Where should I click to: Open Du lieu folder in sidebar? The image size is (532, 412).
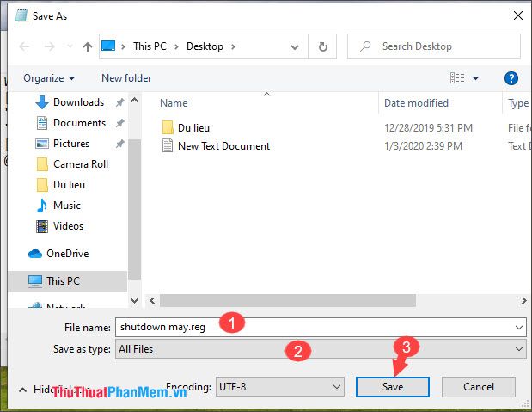point(70,185)
